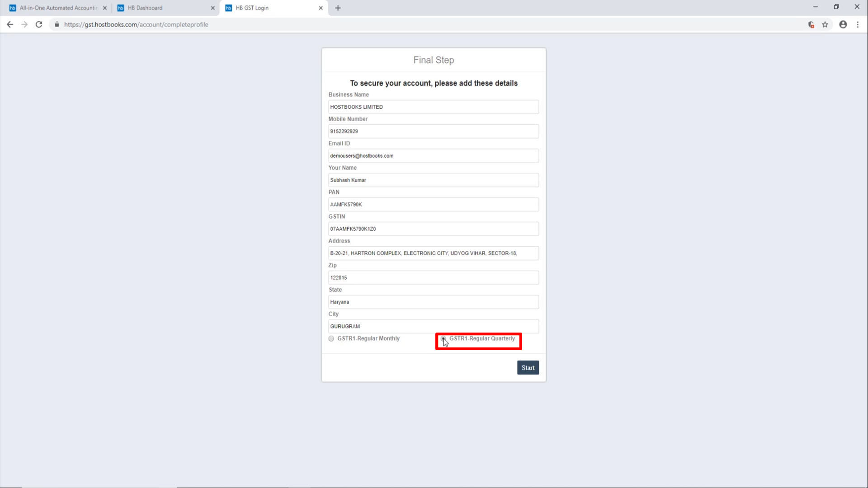Image resolution: width=868 pixels, height=488 pixels.
Task: Minimize the browser window
Action: click(x=815, y=7)
